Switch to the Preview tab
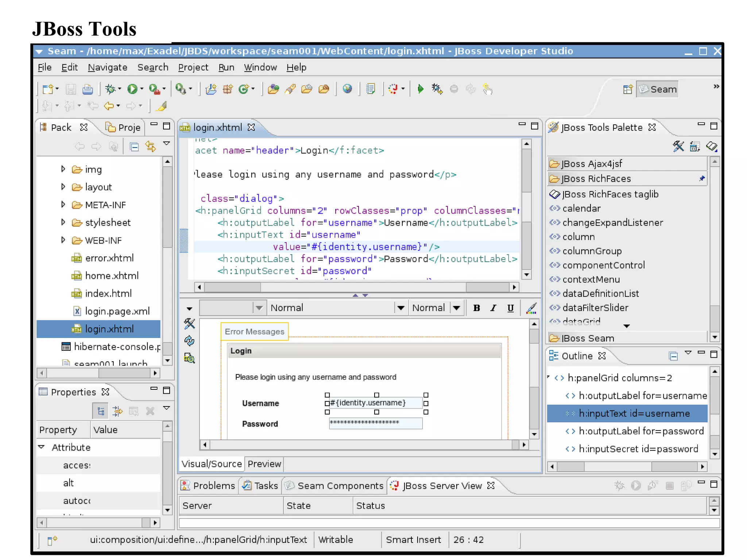Screen dimensions: 747x560 coord(264,464)
